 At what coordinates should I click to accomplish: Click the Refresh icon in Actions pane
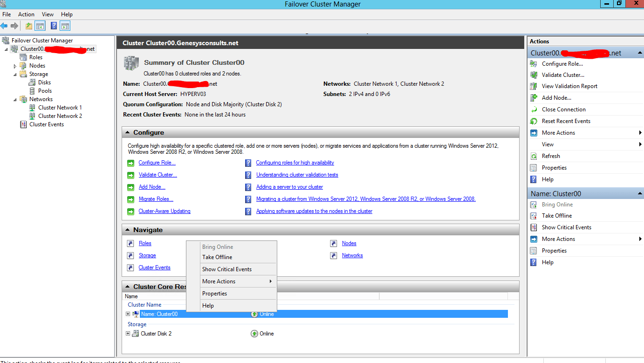point(534,156)
